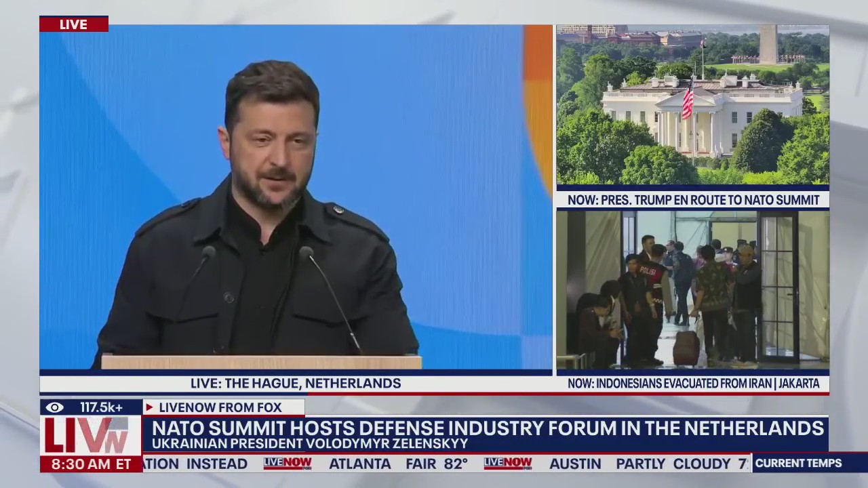Select the LIVENOW FROM FOX tab
Screen dimensions: 868x488
220,407
